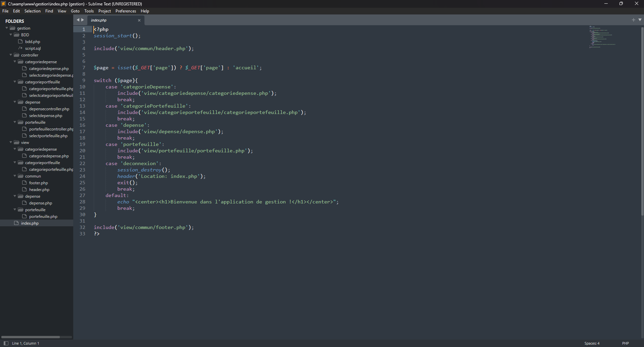The image size is (644, 347).
Task: Open script.sql in the sidebar
Action: click(x=33, y=48)
